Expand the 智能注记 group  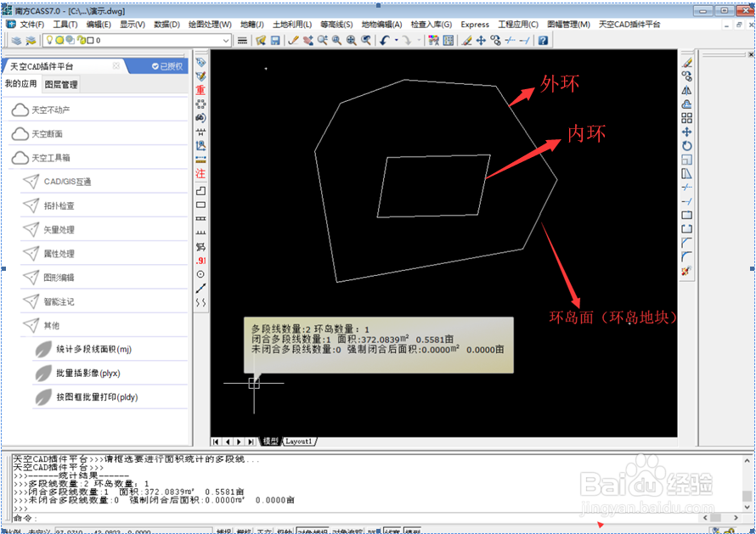click(x=104, y=301)
